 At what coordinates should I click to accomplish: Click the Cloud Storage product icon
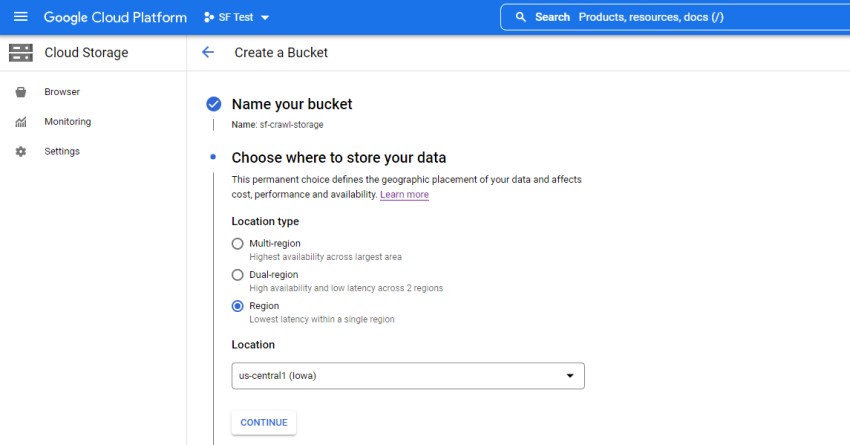point(21,52)
